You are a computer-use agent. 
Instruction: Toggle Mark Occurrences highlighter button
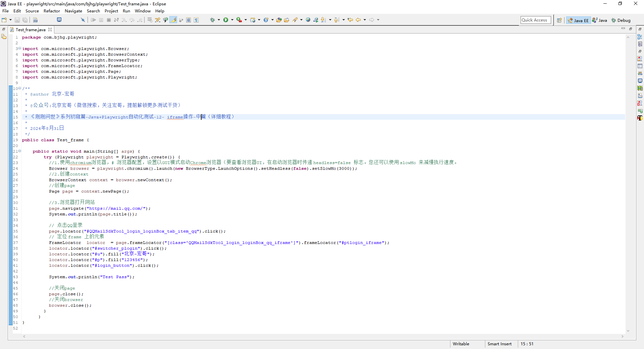173,20
